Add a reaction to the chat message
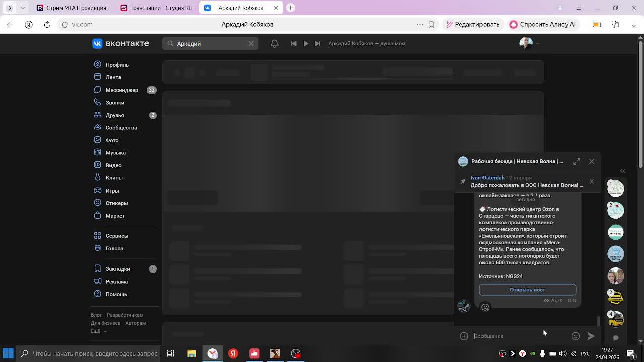Screen dimensions: 644x362 486,307
